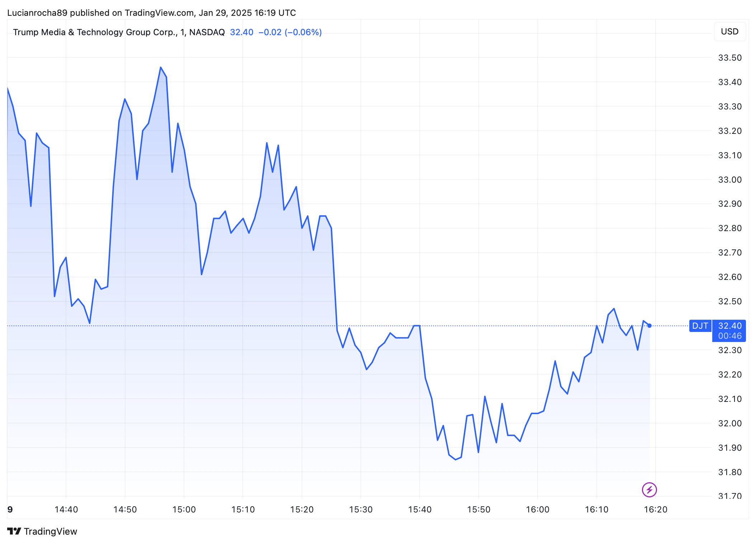Click the 16:10 time axis label
The height and width of the screenshot is (544, 756).
[x=597, y=510]
